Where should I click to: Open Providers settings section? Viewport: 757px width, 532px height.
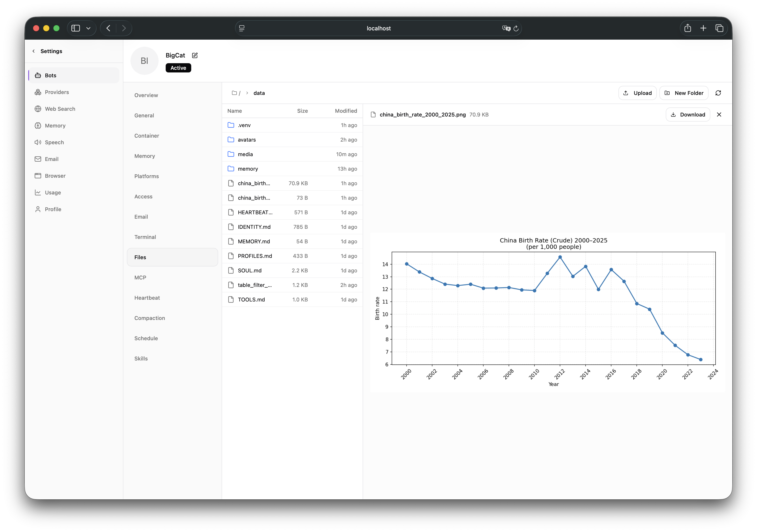coord(57,92)
